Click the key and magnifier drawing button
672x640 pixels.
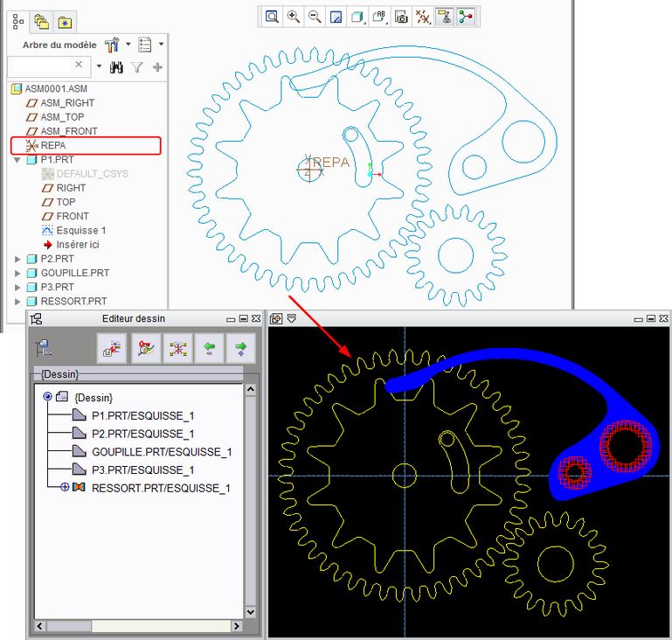point(146,348)
